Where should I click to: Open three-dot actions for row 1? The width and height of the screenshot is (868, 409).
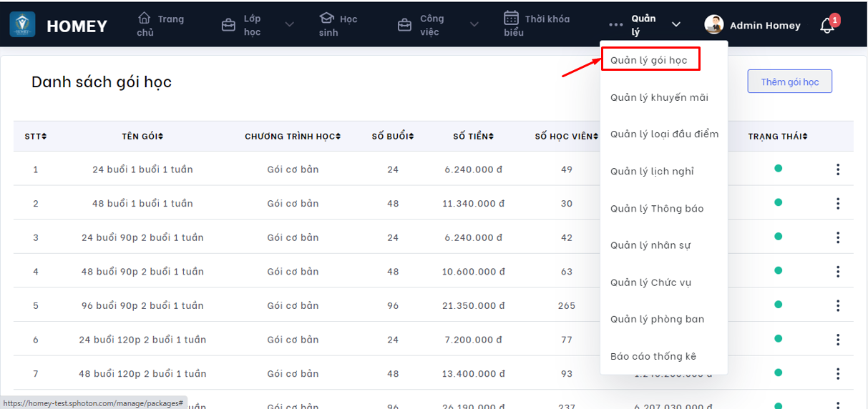click(837, 169)
